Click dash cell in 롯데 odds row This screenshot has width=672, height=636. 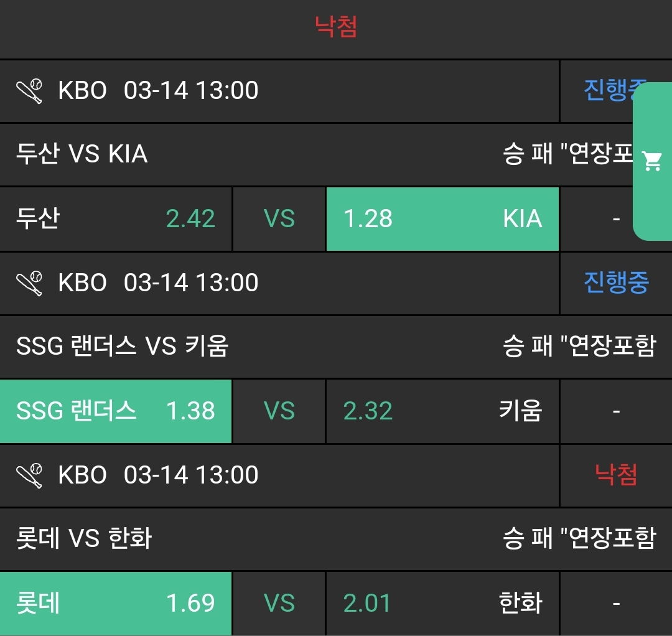616,603
